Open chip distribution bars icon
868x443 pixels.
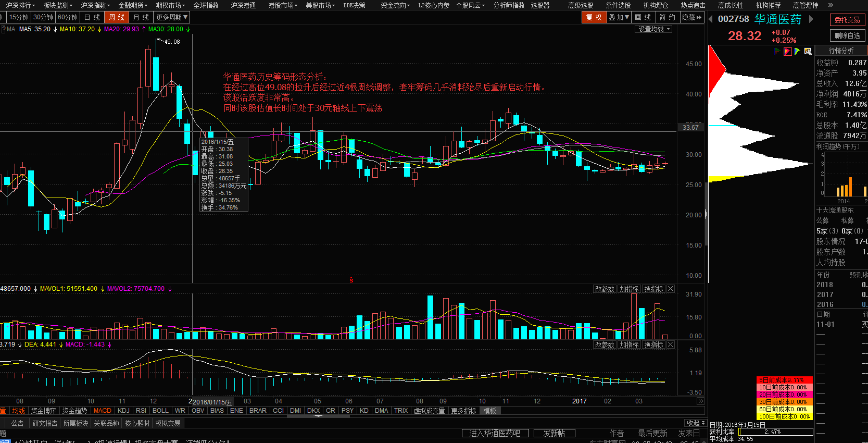[x=777, y=51]
